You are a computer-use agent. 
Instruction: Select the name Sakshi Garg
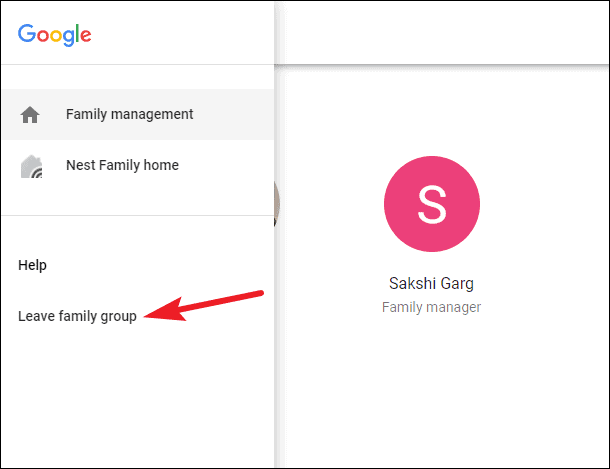click(431, 283)
